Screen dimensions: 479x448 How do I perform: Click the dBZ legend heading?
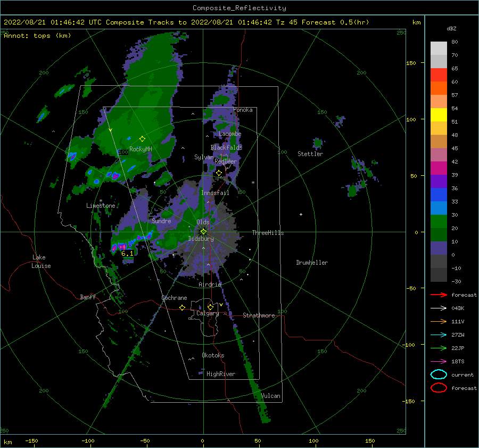pyautogui.click(x=451, y=29)
